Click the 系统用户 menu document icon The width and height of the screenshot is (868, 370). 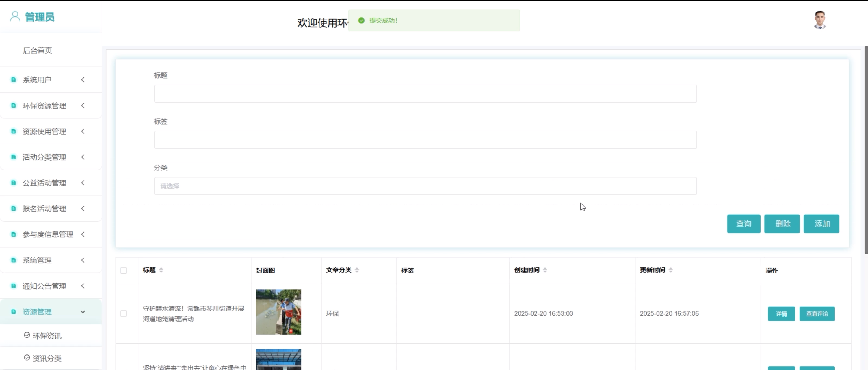(x=14, y=80)
